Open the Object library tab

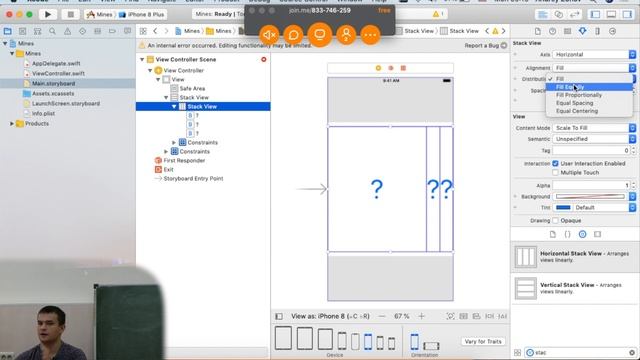pos(582,234)
